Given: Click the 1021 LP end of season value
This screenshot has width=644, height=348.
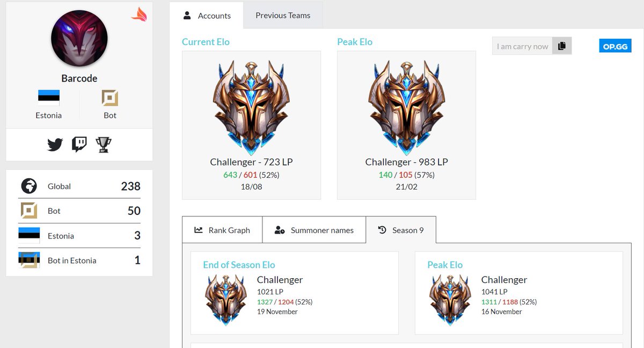Looking at the screenshot, I should tap(270, 292).
